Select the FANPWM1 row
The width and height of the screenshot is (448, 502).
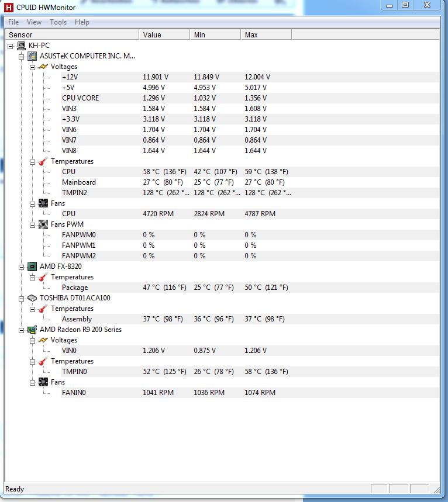coord(250,245)
